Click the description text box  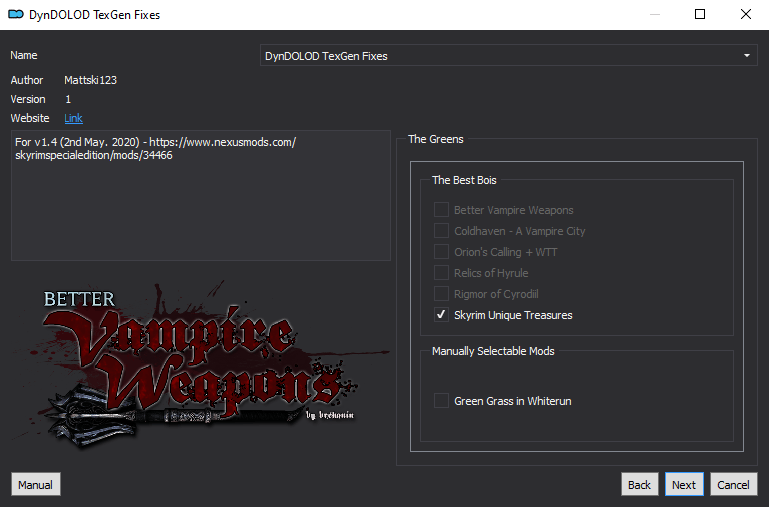point(201,195)
